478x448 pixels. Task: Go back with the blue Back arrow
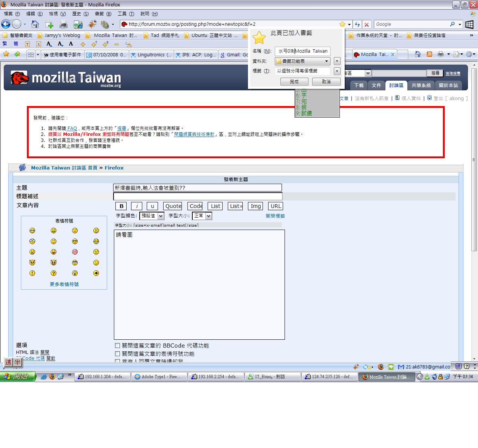pos(6,24)
